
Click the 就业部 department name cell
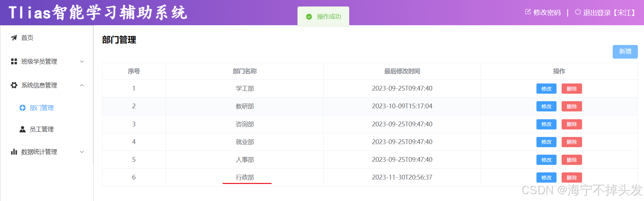pyautogui.click(x=245, y=142)
